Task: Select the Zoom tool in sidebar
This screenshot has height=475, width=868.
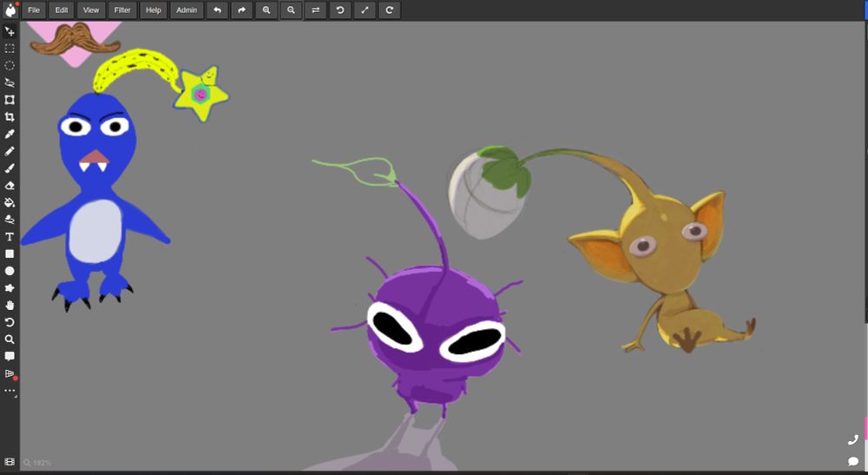Action: click(10, 340)
